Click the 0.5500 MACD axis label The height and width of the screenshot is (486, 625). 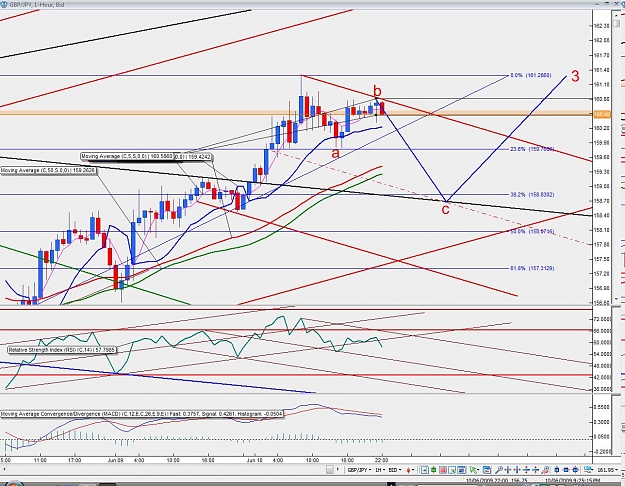pyautogui.click(x=603, y=407)
